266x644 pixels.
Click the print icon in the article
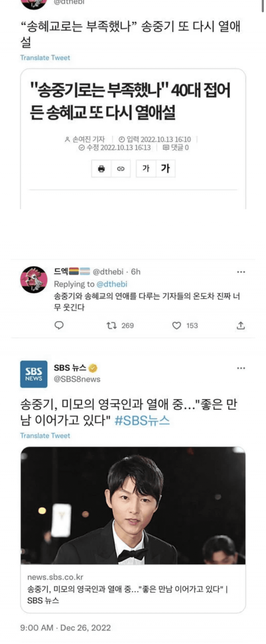pos(101,169)
